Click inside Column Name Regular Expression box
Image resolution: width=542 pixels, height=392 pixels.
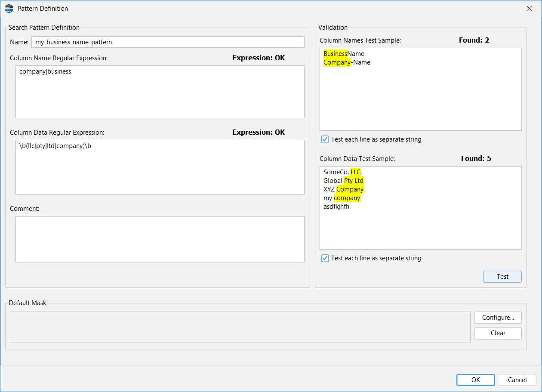[160, 92]
